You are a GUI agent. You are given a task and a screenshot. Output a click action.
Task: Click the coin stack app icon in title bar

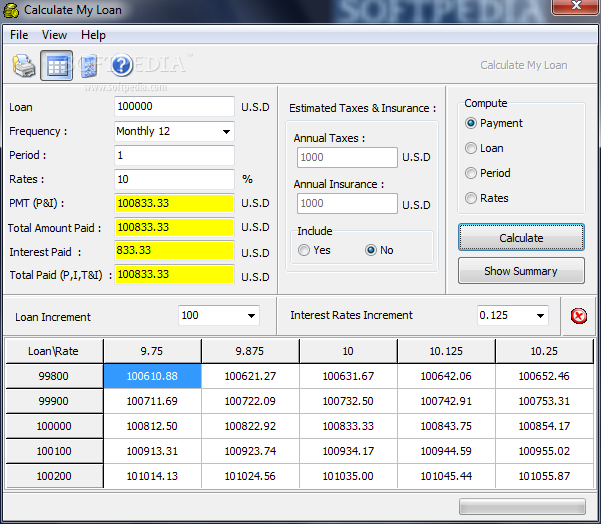coord(11,10)
